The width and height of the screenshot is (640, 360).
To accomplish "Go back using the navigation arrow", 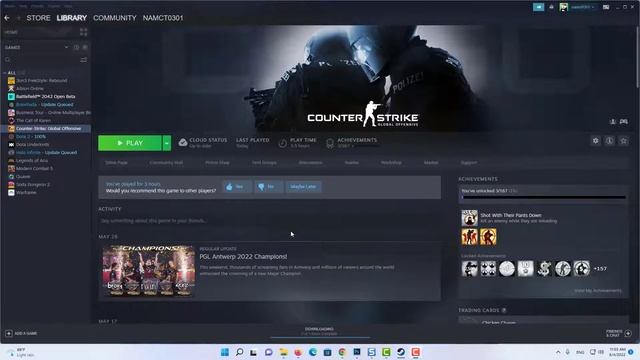I will 7,18.
